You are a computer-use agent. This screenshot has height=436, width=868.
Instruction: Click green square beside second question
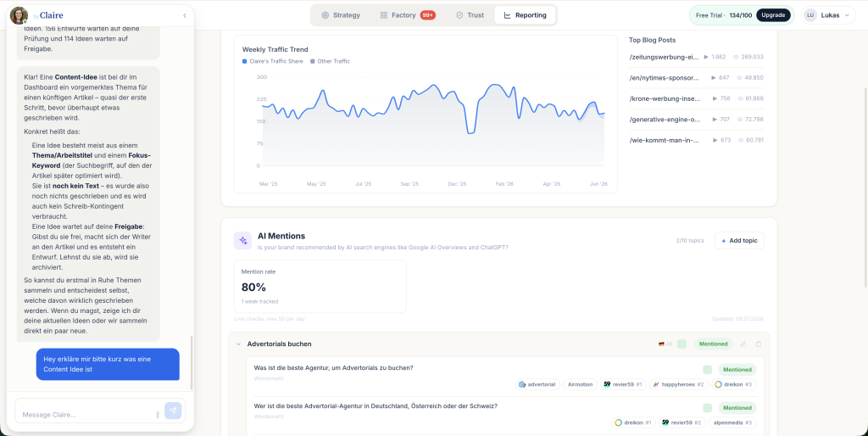point(707,408)
